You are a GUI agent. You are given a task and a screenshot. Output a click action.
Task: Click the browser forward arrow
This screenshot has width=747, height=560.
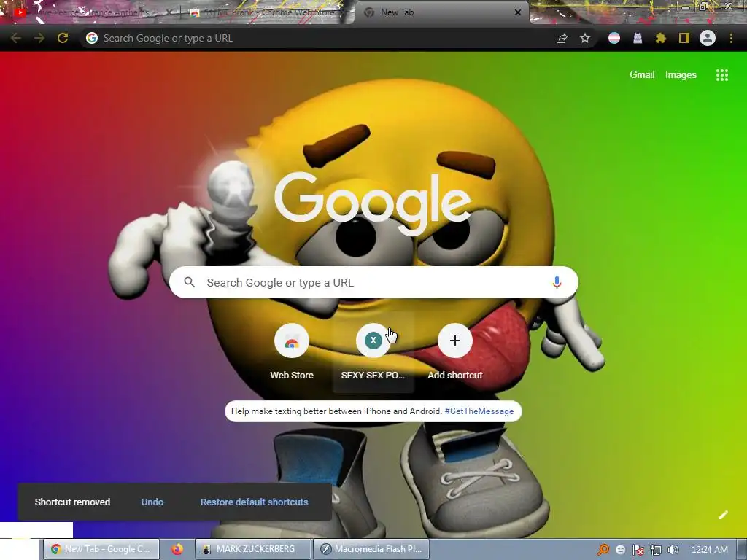pos(39,38)
